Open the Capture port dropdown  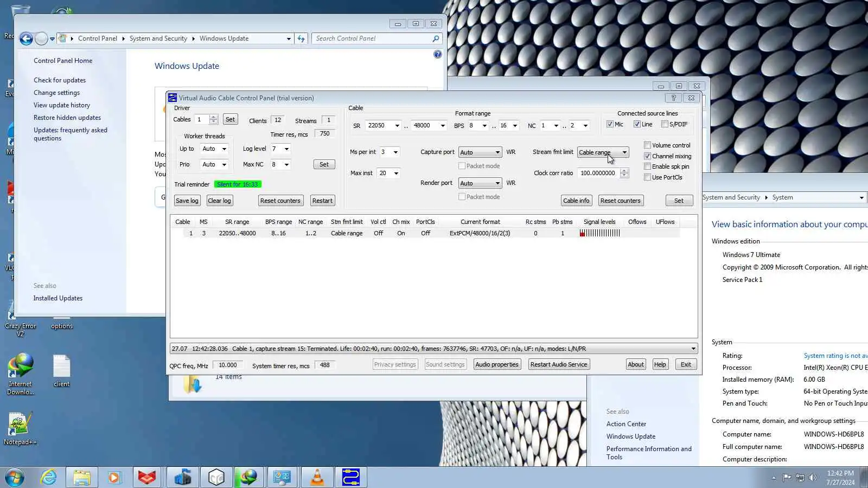point(480,152)
